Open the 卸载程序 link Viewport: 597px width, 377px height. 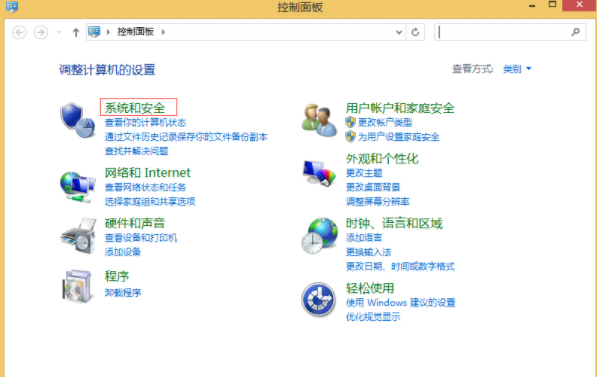click(123, 292)
